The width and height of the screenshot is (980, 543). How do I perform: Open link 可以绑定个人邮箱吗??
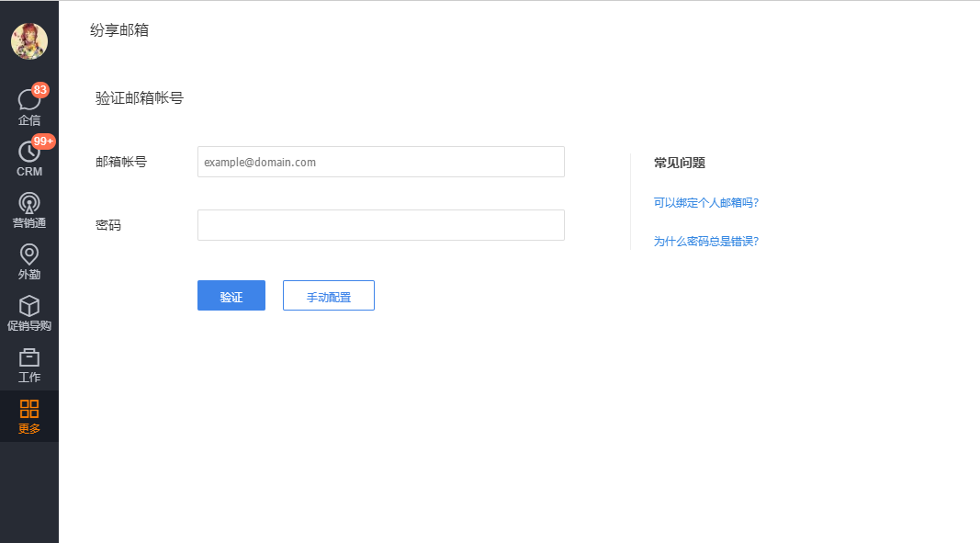point(705,203)
